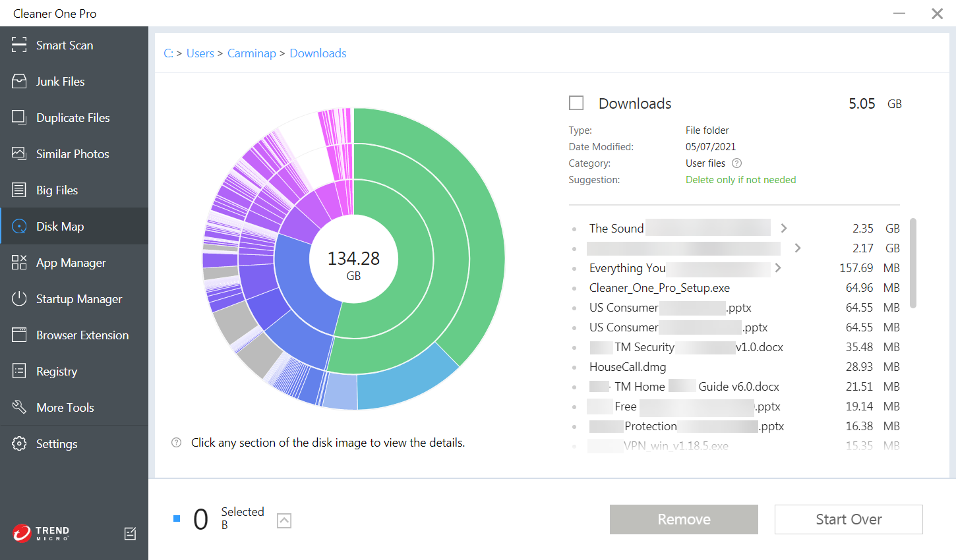956x560 pixels.
Task: Click the App Manager grid icon
Action: (19, 262)
